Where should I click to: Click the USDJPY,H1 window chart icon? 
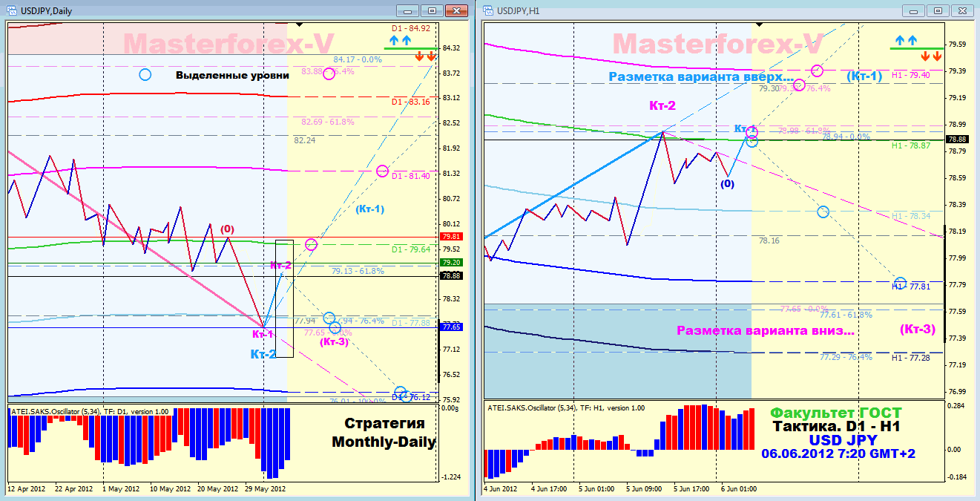point(487,10)
